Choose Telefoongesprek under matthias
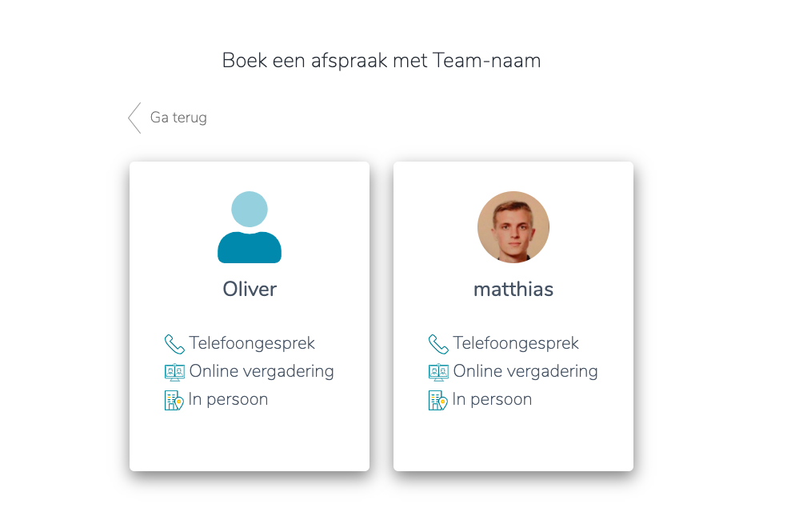This screenshot has width=787, height=532. pyautogui.click(x=516, y=343)
